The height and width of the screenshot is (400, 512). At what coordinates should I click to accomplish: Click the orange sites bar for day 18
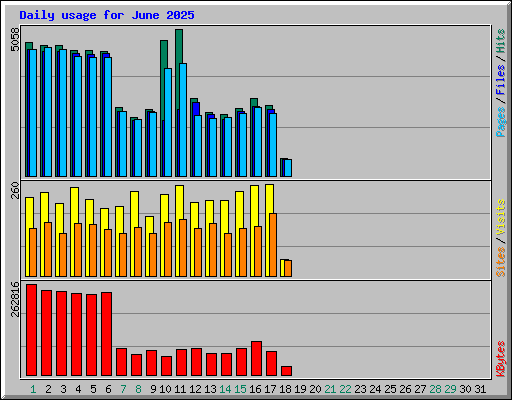pyautogui.click(x=288, y=268)
